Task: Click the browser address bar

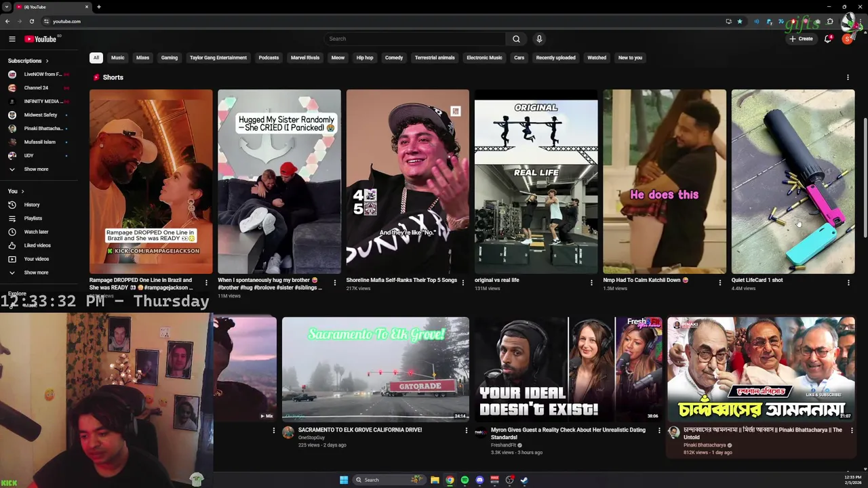Action: tap(380, 21)
